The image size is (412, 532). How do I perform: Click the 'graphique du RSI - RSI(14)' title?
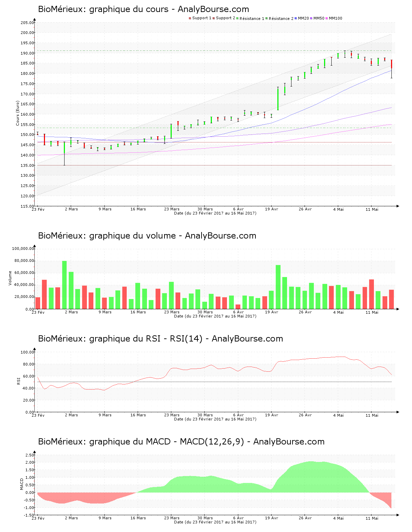160,339
